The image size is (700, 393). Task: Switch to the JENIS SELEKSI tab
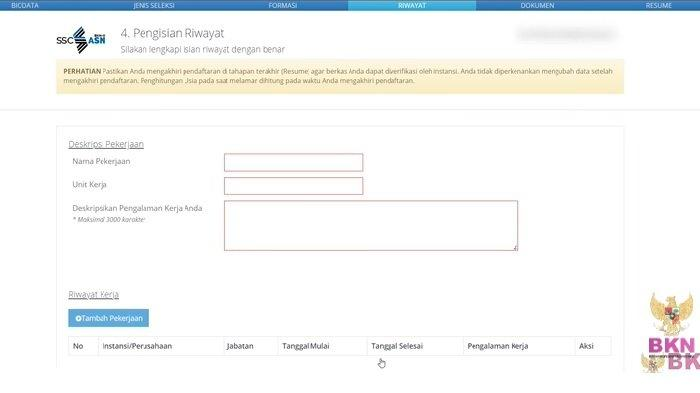(154, 5)
